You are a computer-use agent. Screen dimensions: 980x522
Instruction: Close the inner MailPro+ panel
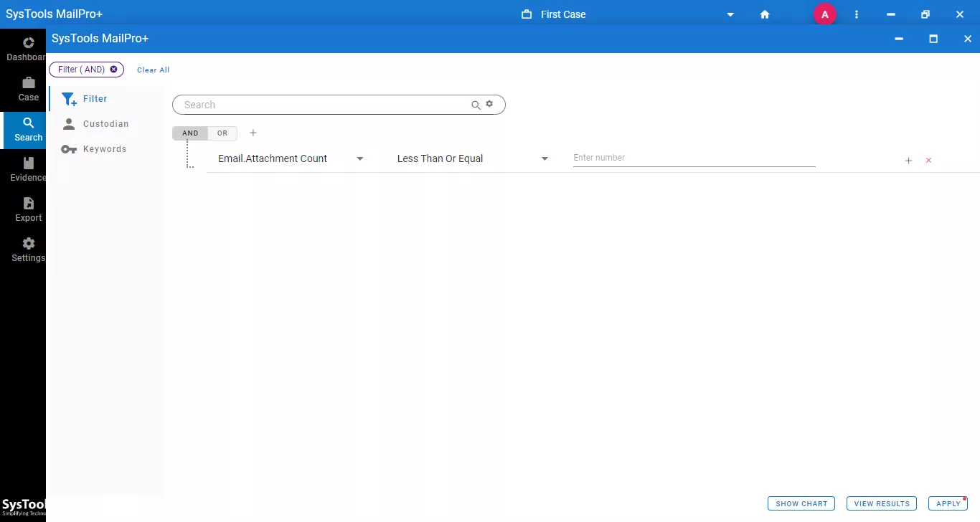968,39
